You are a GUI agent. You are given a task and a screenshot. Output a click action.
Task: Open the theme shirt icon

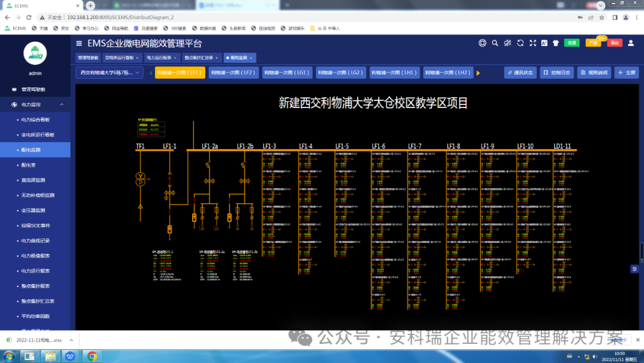[x=556, y=43]
